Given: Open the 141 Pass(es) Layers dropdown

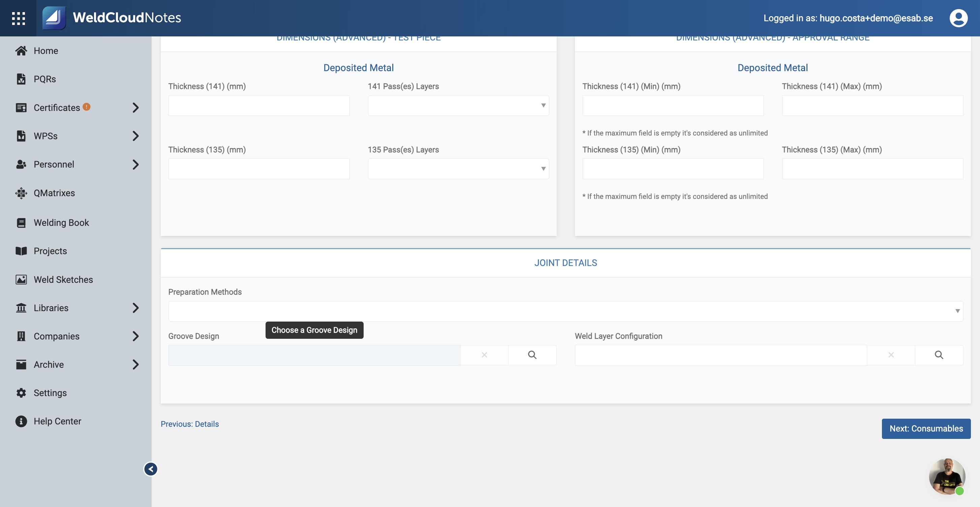Looking at the screenshot, I should point(458,106).
